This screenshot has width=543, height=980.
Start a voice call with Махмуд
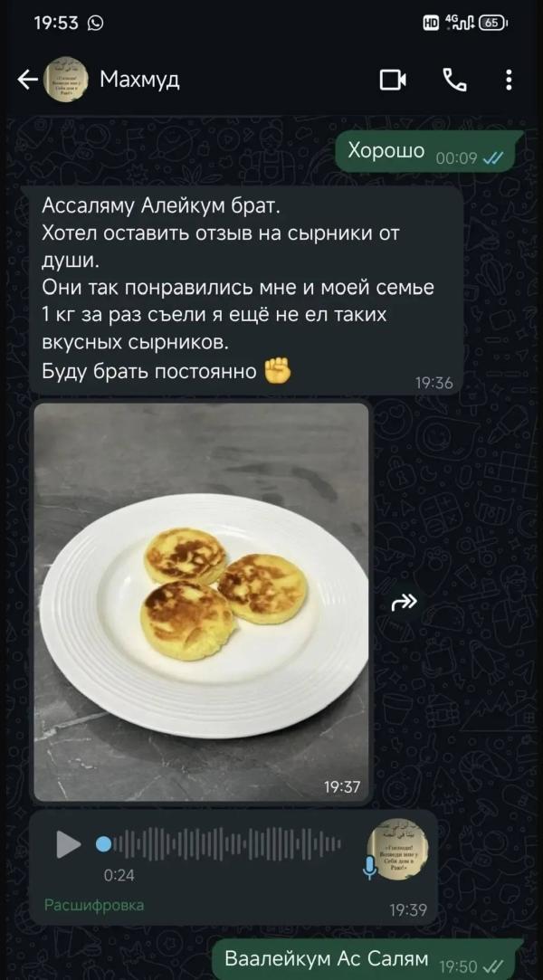pos(454,80)
